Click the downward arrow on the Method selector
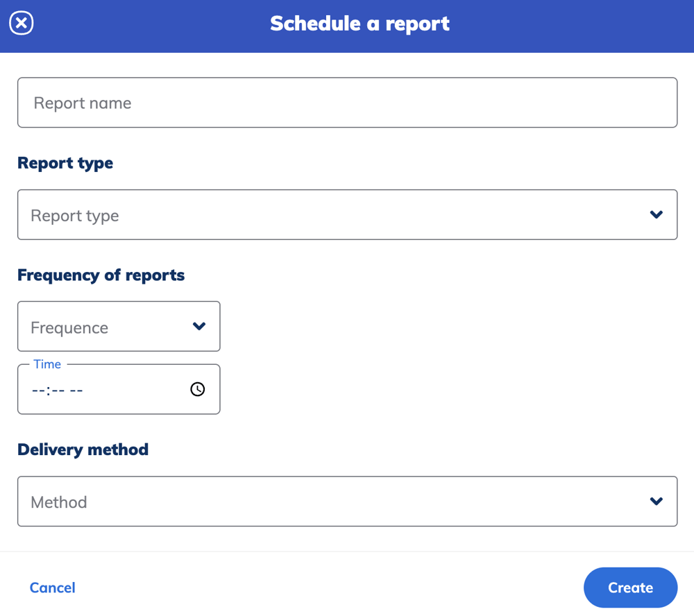 [656, 502]
